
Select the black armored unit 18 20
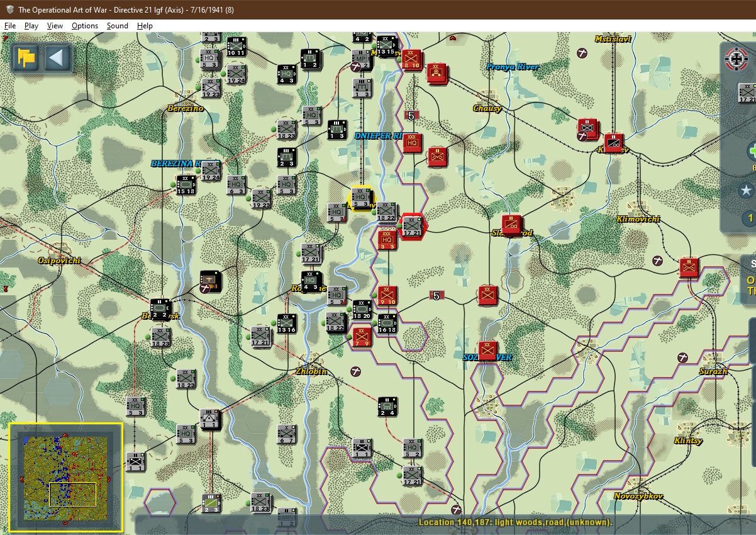(361, 308)
